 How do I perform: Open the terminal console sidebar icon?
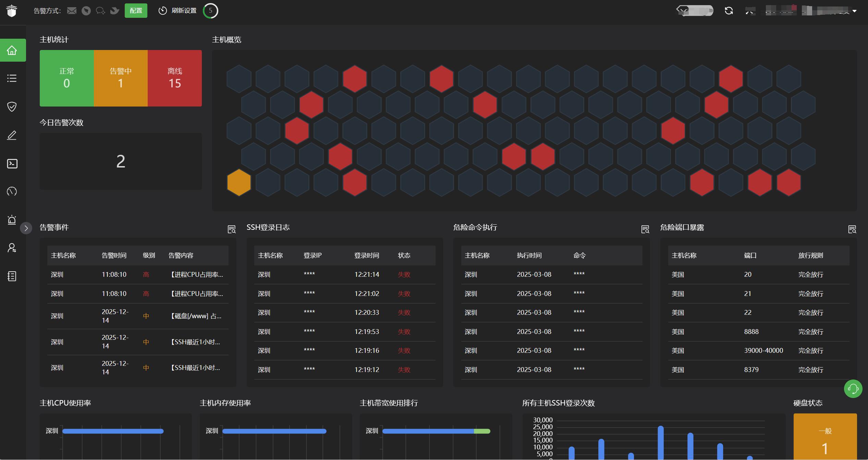[12, 163]
